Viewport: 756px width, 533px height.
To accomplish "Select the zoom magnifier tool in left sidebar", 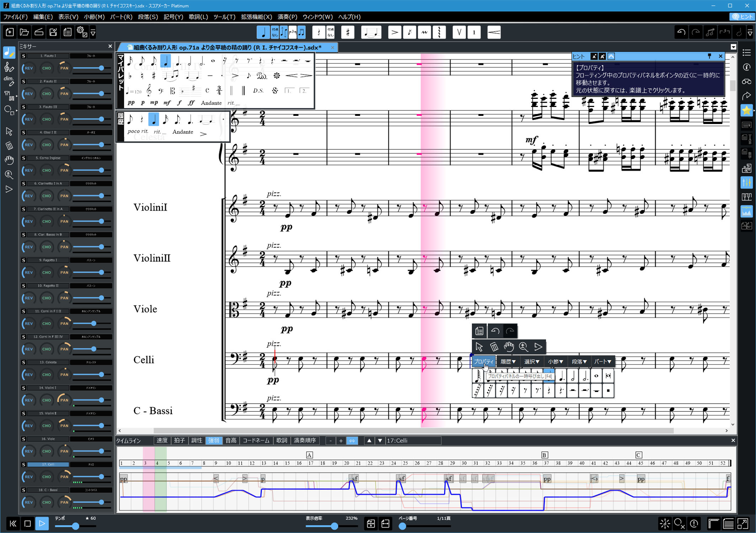I will pyautogui.click(x=9, y=174).
